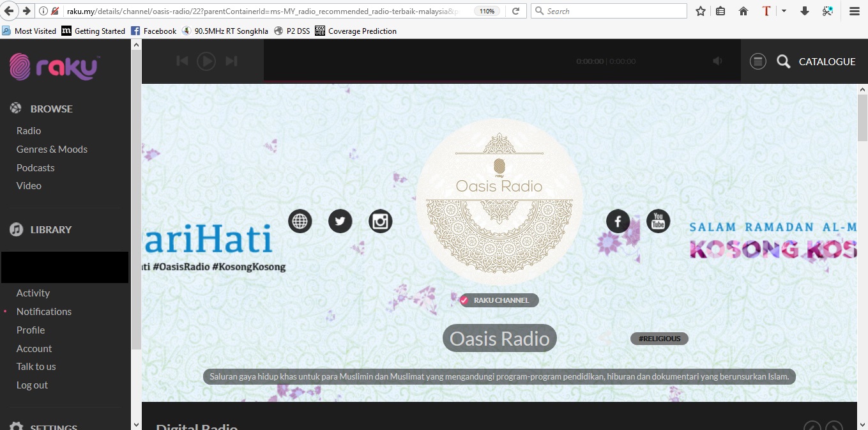Open Genres & Moods
The height and width of the screenshot is (430, 868).
(52, 149)
